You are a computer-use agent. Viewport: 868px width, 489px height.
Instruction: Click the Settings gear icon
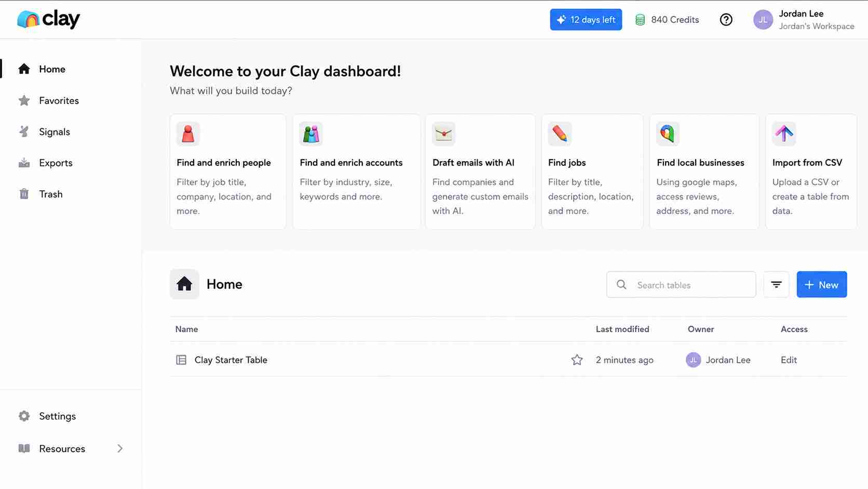(24, 416)
